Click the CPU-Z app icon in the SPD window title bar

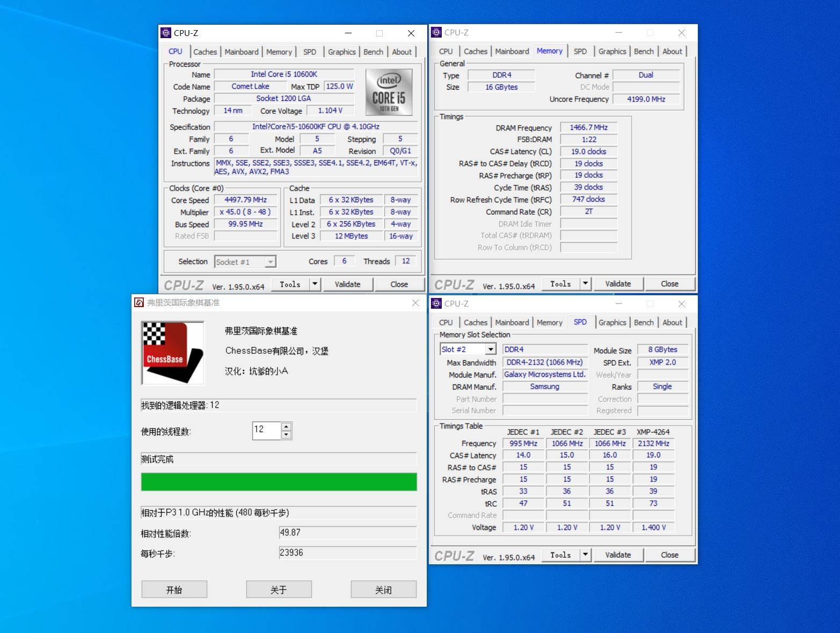(437, 303)
